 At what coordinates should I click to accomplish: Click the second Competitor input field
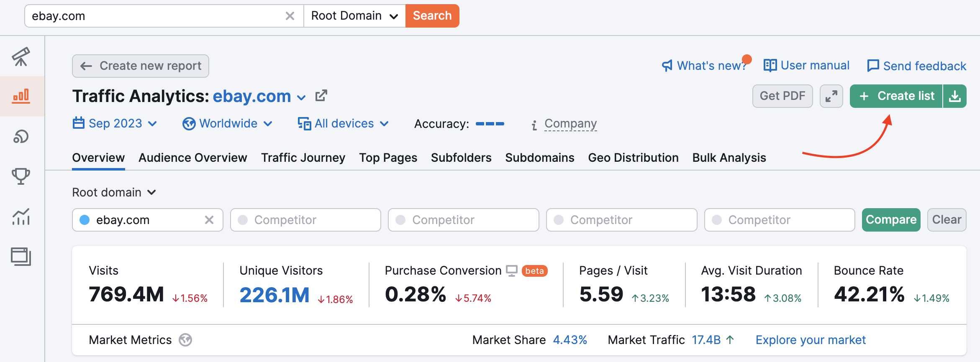[x=464, y=220]
